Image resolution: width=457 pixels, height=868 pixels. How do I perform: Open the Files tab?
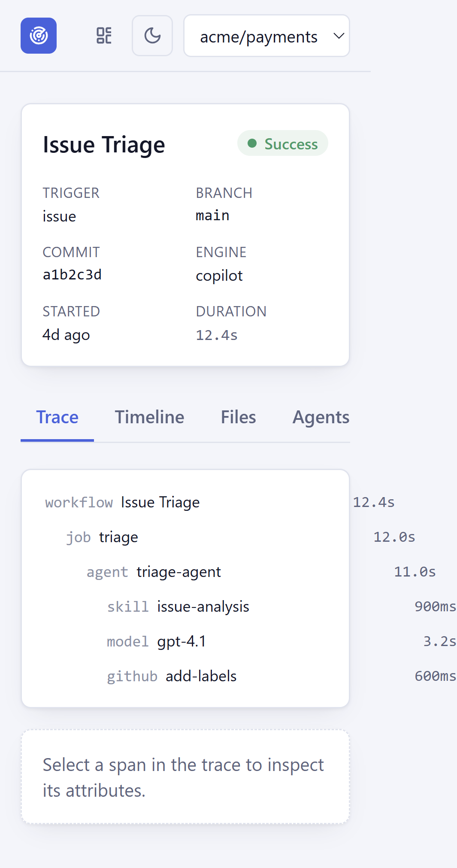[238, 417]
